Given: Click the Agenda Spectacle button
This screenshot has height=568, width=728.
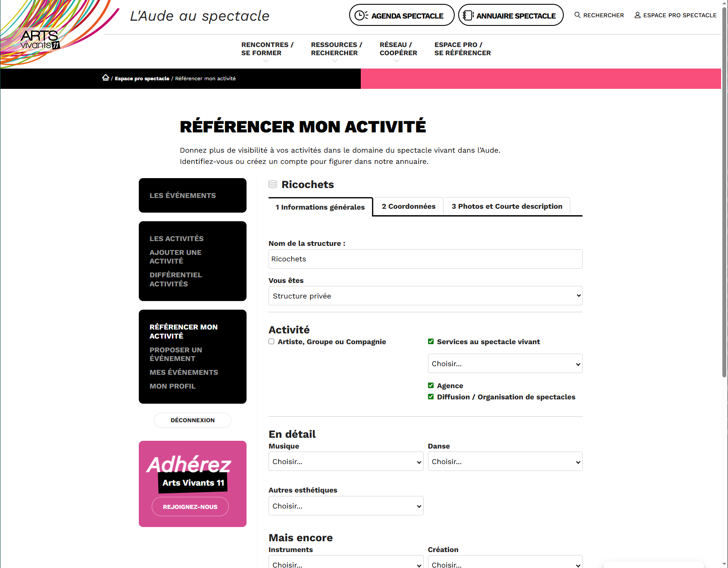Looking at the screenshot, I should coord(402,16).
